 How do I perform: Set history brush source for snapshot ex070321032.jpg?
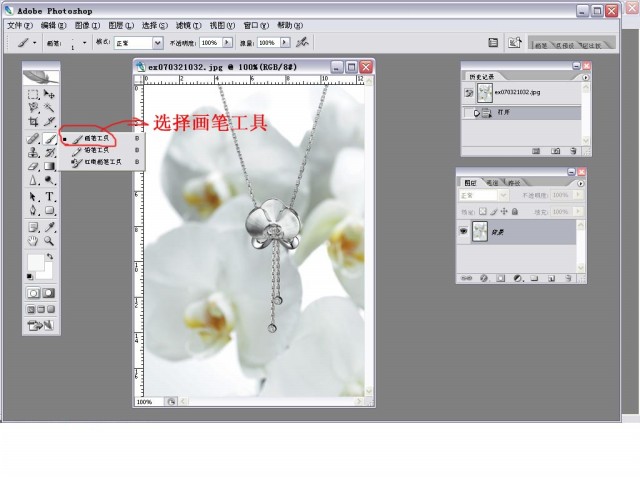469,93
